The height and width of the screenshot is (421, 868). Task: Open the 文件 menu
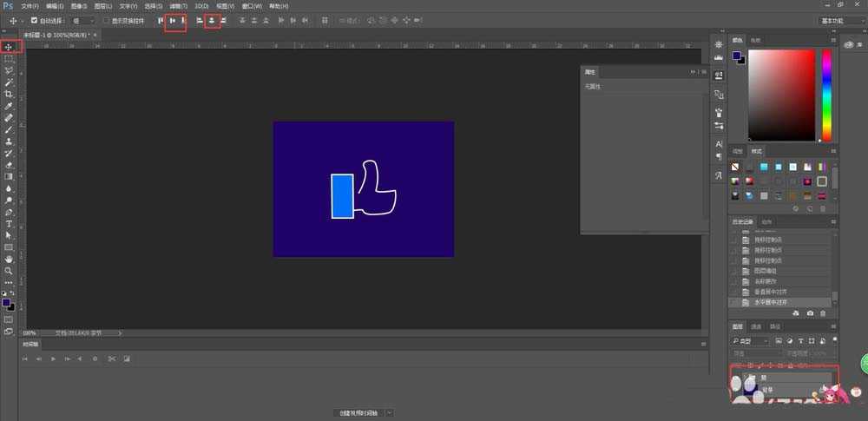[x=30, y=6]
